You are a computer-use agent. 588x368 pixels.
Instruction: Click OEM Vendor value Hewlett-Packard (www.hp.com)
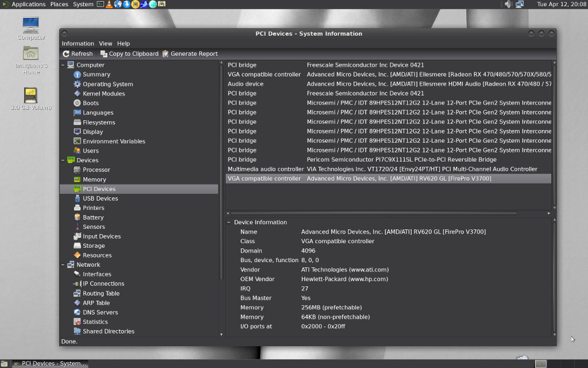[345, 279]
